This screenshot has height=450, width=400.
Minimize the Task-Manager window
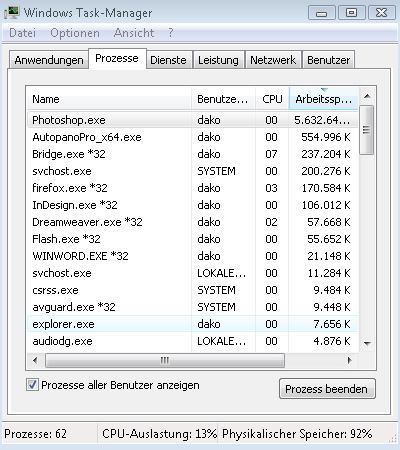click(x=322, y=13)
